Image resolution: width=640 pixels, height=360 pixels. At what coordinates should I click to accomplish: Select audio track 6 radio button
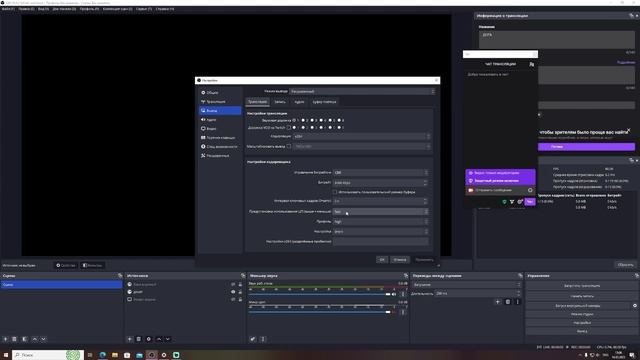[x=339, y=120]
